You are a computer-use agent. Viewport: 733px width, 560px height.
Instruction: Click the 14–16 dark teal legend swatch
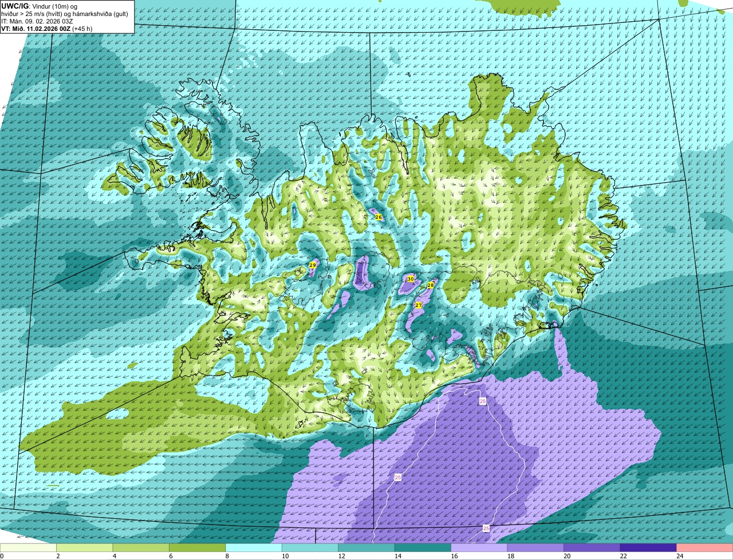[423, 547]
